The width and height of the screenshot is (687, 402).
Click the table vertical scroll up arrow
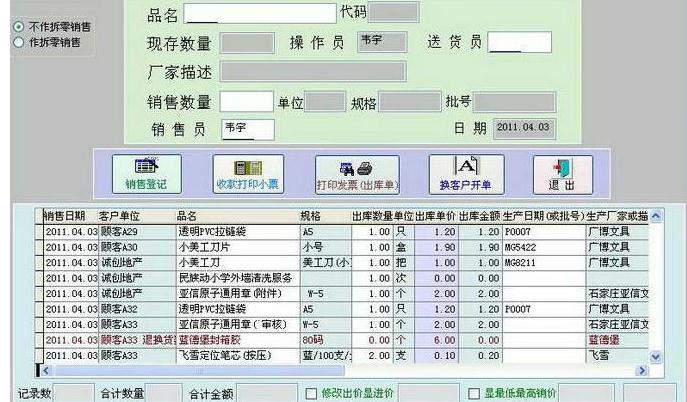click(656, 216)
